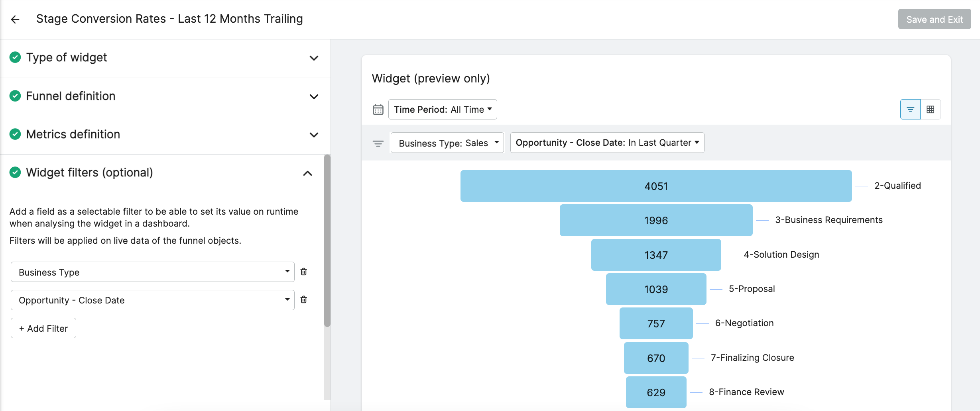Expand the Funnel definition section
Image resolution: width=980 pixels, height=411 pixels.
click(x=314, y=97)
